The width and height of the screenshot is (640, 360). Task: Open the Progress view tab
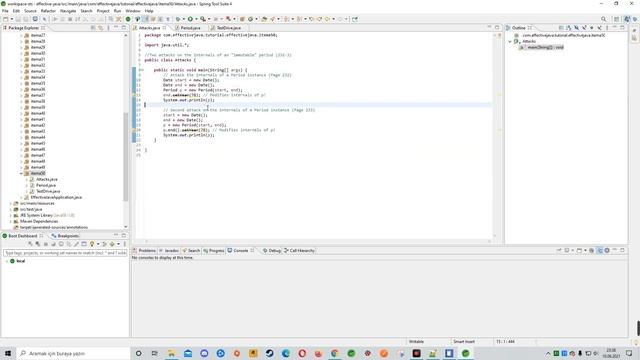(x=214, y=250)
